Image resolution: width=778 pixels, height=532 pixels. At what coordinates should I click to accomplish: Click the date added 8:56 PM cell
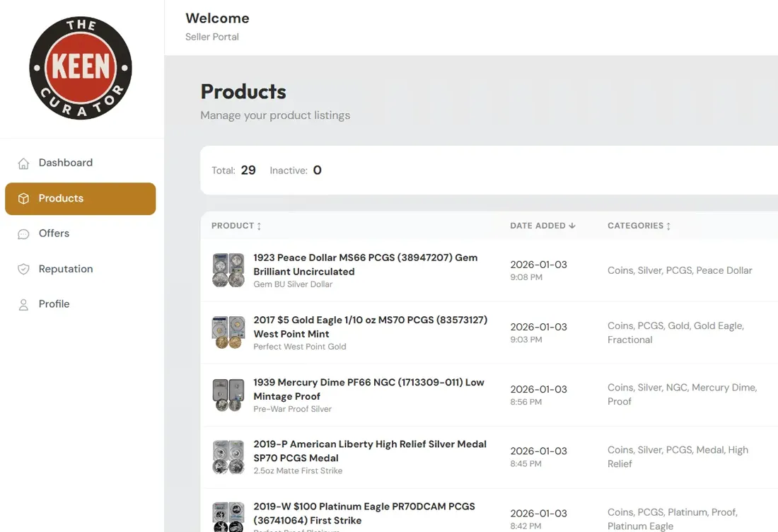(x=538, y=395)
